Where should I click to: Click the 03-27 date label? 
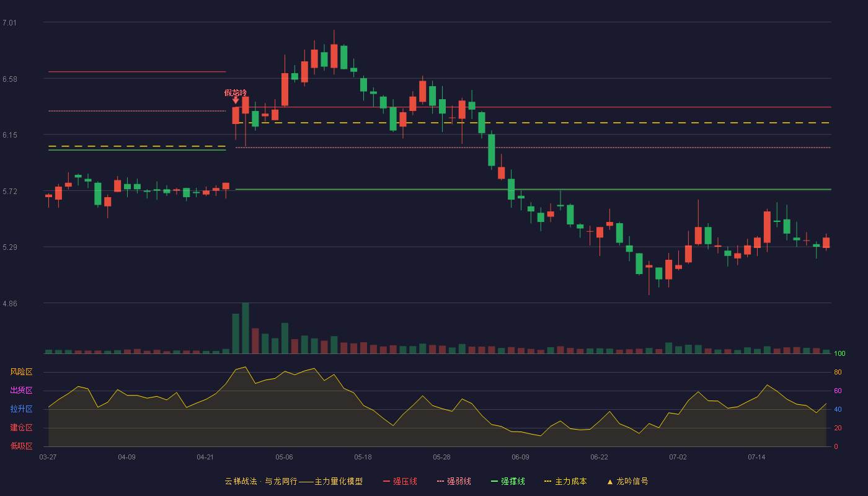click(x=48, y=457)
